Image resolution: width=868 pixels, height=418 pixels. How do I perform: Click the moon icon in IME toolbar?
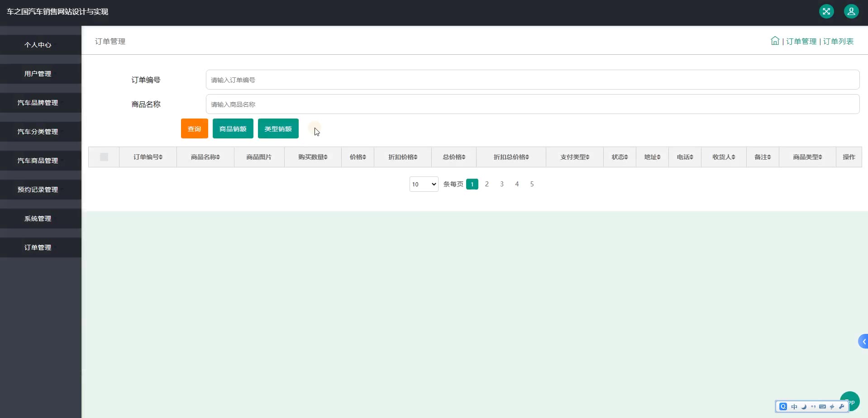pos(804,406)
